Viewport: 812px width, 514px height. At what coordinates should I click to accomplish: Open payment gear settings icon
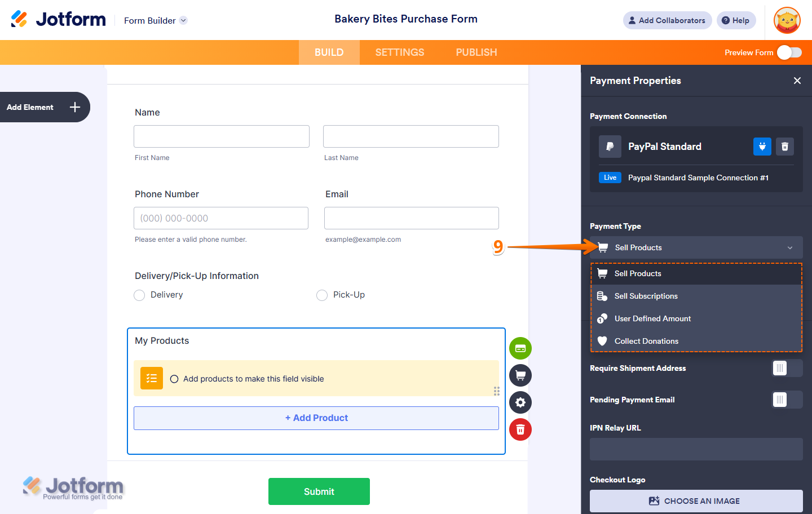[520, 402]
